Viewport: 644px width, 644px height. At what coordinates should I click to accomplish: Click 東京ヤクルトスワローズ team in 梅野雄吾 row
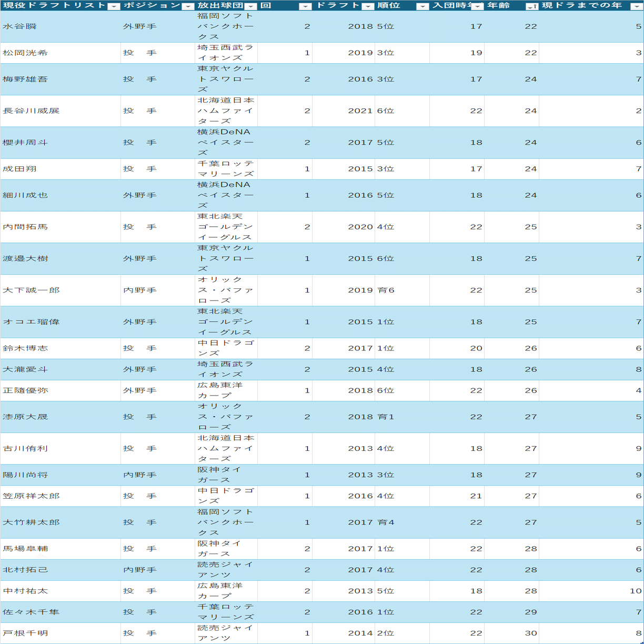coord(226,79)
